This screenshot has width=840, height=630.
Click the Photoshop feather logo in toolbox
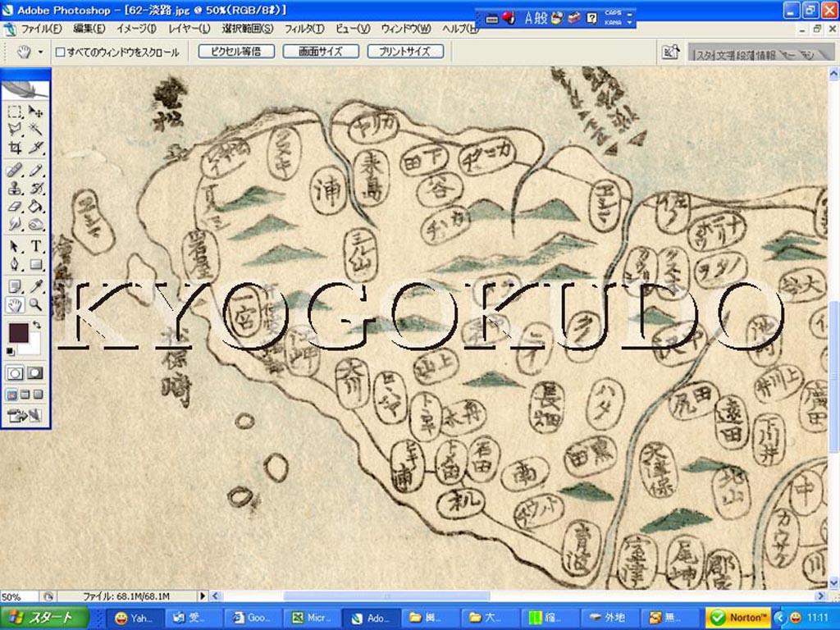[x=25, y=89]
